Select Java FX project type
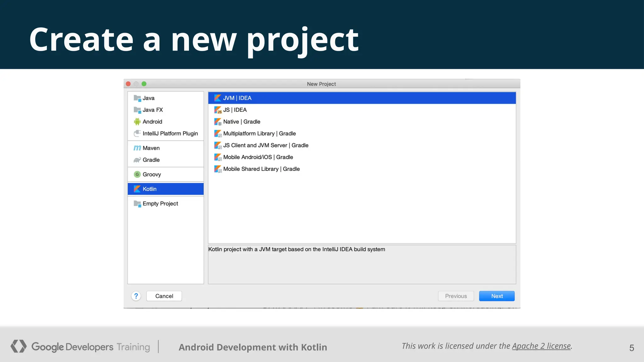Image resolution: width=644 pixels, height=362 pixels. pyautogui.click(x=166, y=110)
